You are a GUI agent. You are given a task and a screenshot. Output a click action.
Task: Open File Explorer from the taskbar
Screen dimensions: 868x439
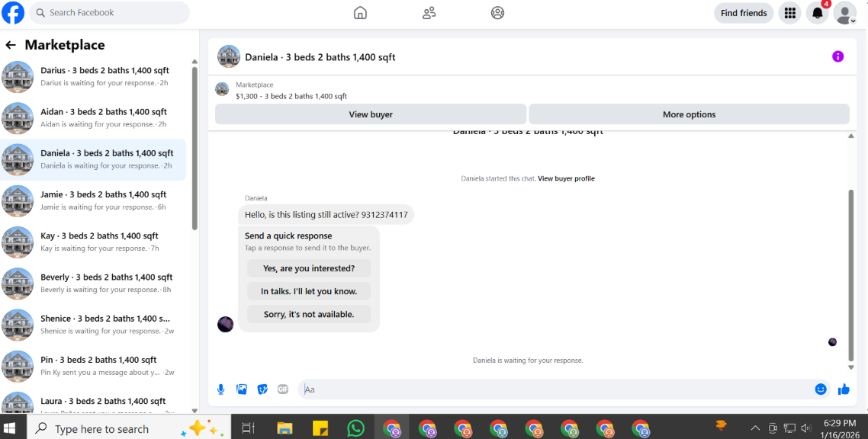click(285, 428)
